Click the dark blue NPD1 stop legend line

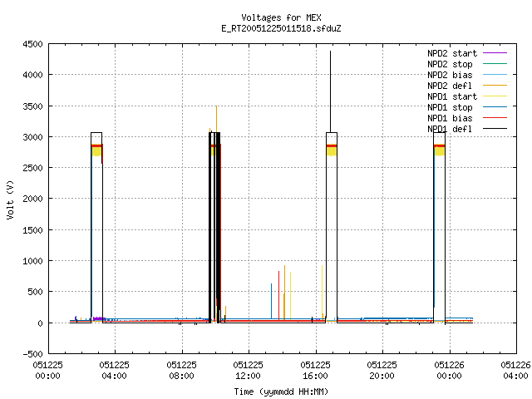tap(495, 107)
